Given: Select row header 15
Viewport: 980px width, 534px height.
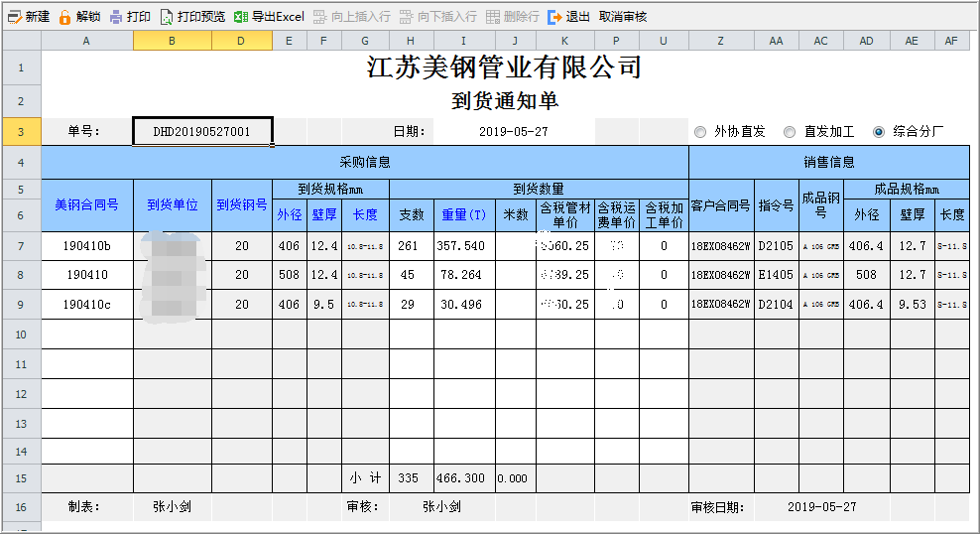Looking at the screenshot, I should (x=21, y=478).
